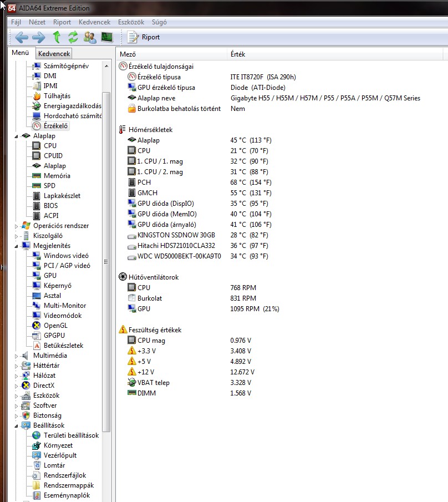Click the Forward arrow toolbar icon

(x=39, y=38)
